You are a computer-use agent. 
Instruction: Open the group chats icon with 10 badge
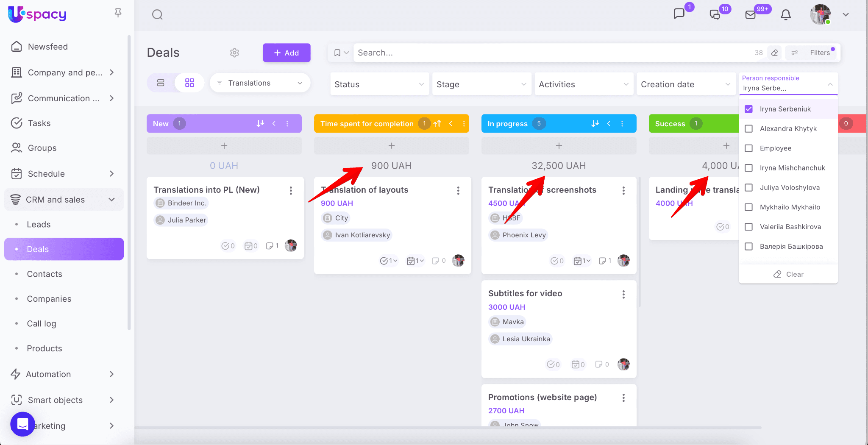click(x=715, y=14)
